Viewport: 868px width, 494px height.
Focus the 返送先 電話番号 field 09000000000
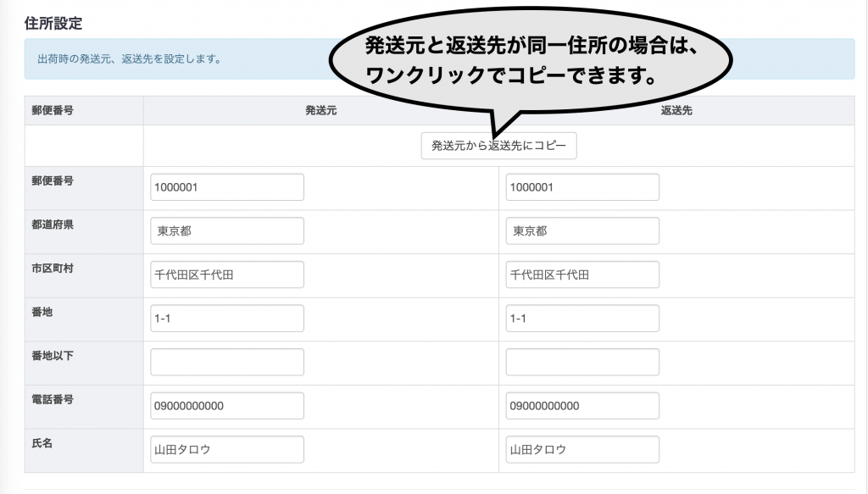click(x=582, y=406)
